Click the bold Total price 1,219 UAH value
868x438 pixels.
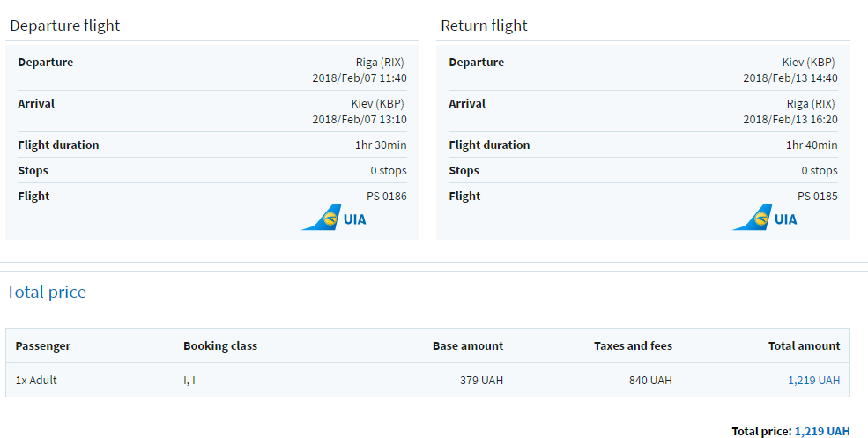[x=822, y=431]
